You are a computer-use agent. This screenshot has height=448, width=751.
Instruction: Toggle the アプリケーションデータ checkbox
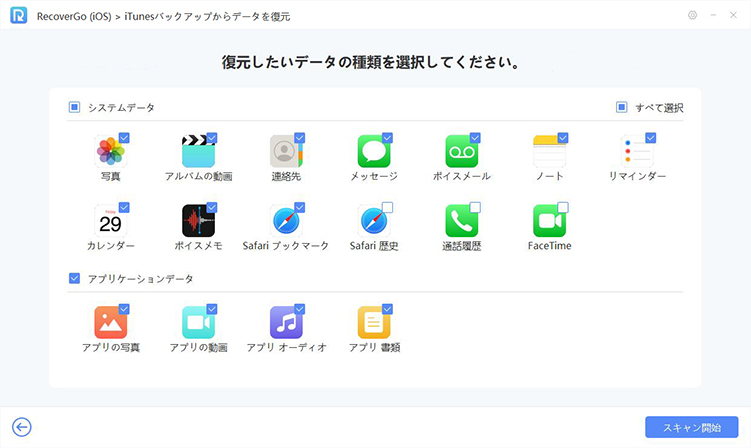click(x=74, y=278)
